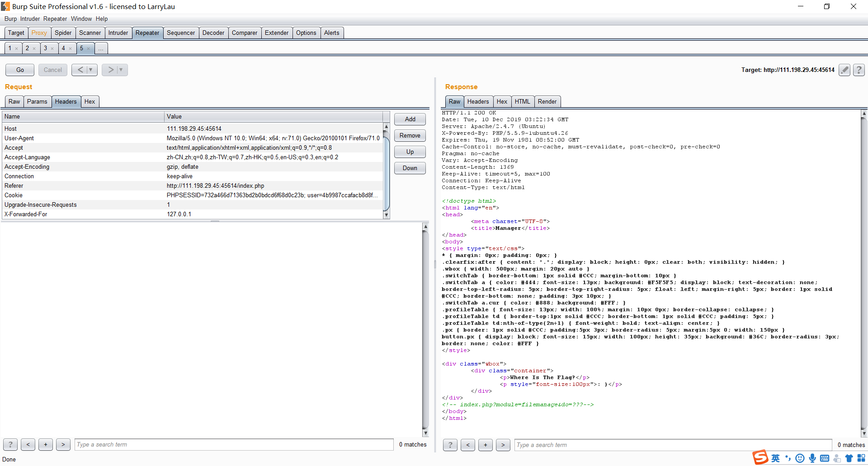The image size is (868, 466).
Task: Click the Sogou soft keyboard icon
Action: point(825,458)
